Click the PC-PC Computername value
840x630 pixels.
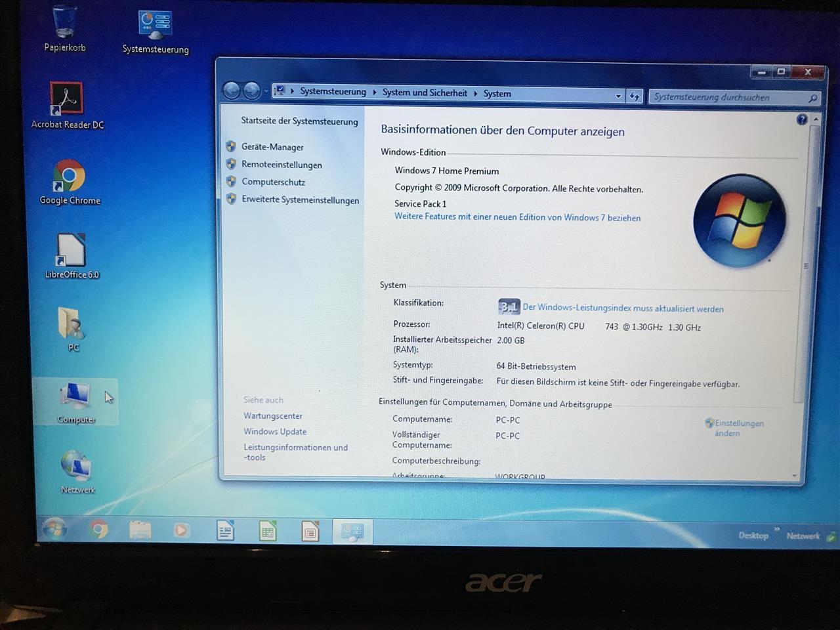[x=507, y=420]
